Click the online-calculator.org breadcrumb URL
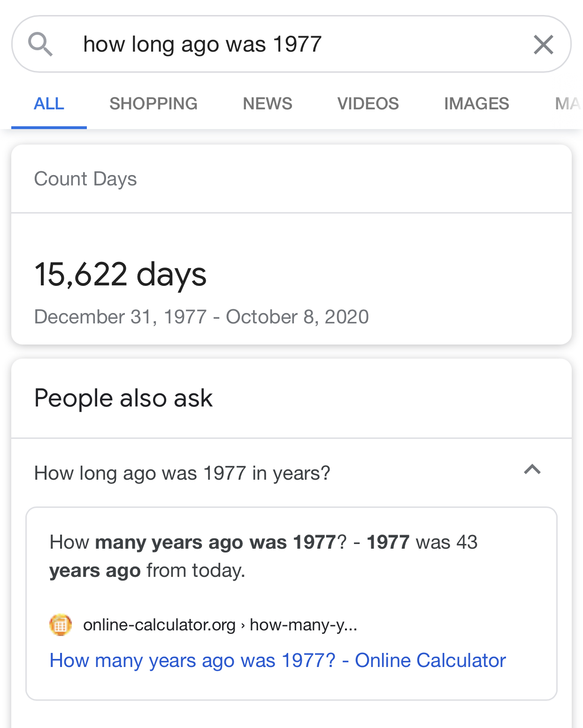Screen dimensions: 583x728 tap(220, 625)
